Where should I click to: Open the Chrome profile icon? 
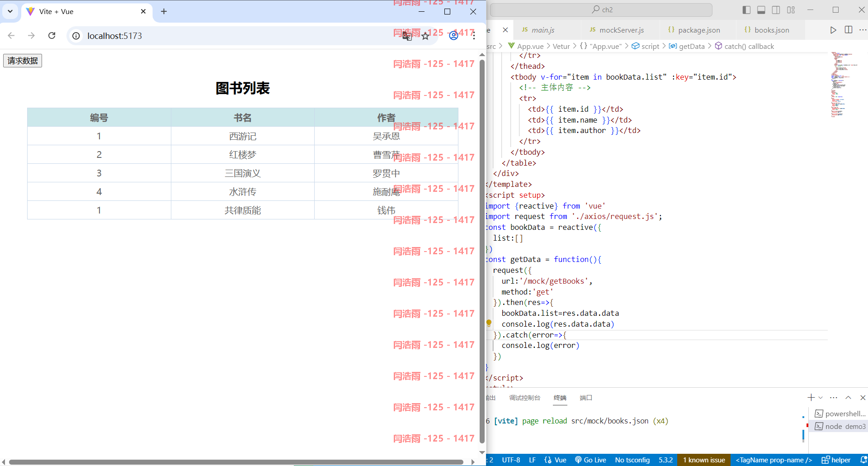(453, 36)
